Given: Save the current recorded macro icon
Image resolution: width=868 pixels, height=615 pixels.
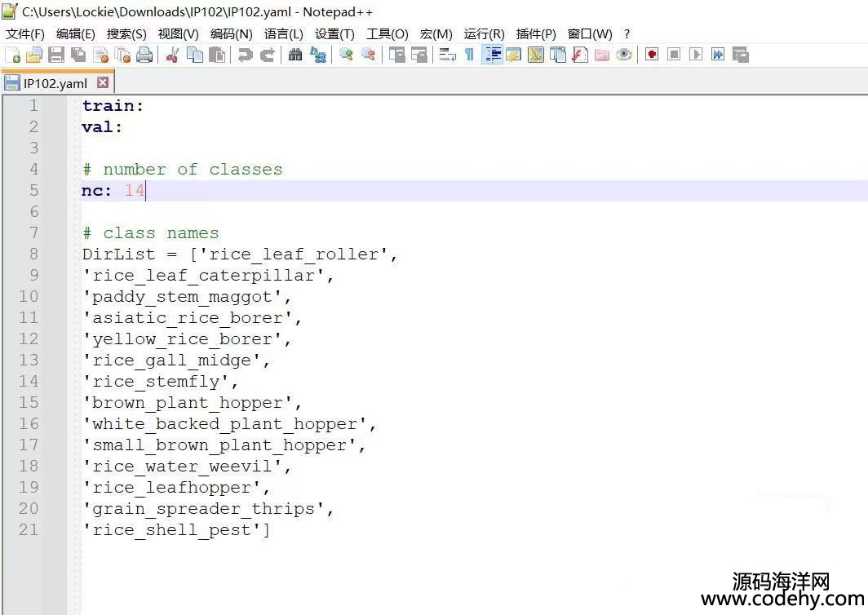Looking at the screenshot, I should 740,55.
